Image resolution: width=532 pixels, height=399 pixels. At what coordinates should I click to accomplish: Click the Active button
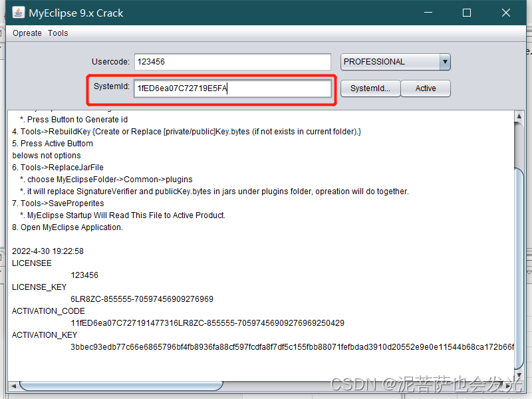click(x=426, y=88)
